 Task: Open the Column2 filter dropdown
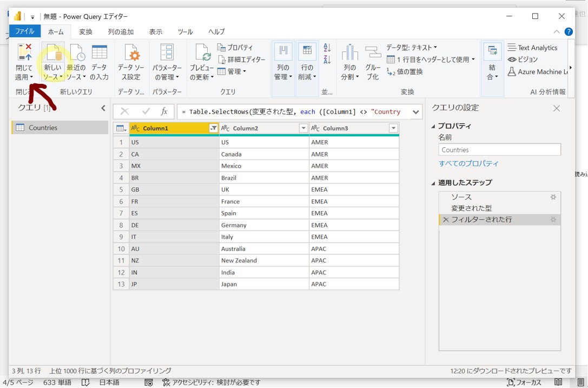tap(303, 128)
